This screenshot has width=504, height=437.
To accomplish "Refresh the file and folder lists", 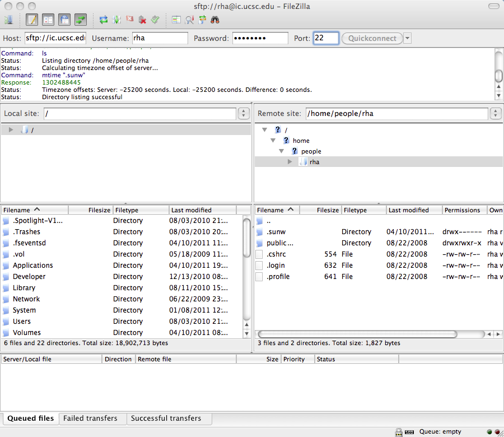I will (x=104, y=20).
